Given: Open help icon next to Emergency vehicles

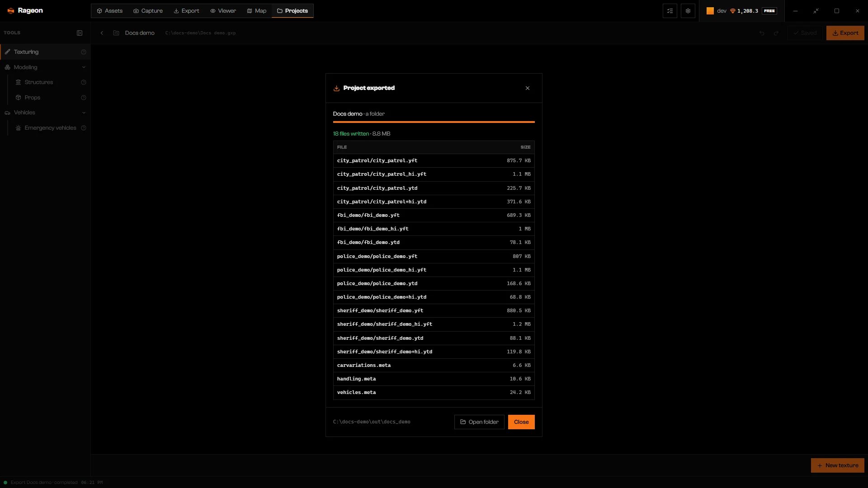Looking at the screenshot, I should [84, 128].
